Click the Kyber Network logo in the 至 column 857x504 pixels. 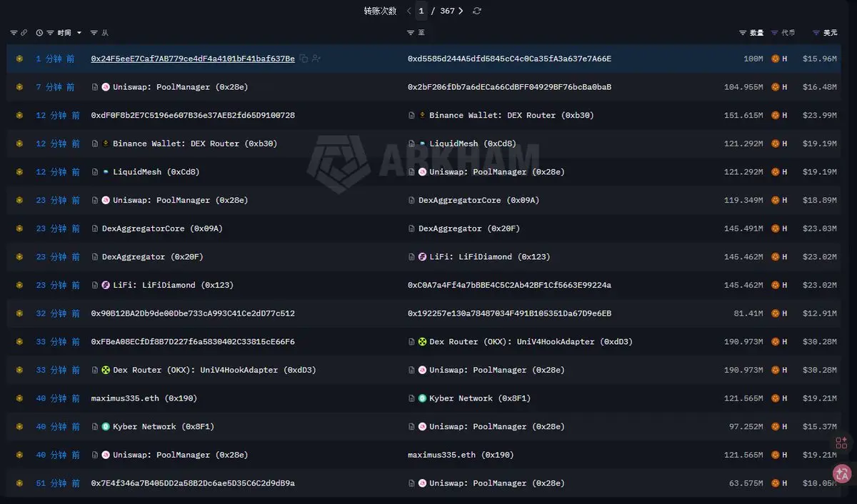pos(422,398)
